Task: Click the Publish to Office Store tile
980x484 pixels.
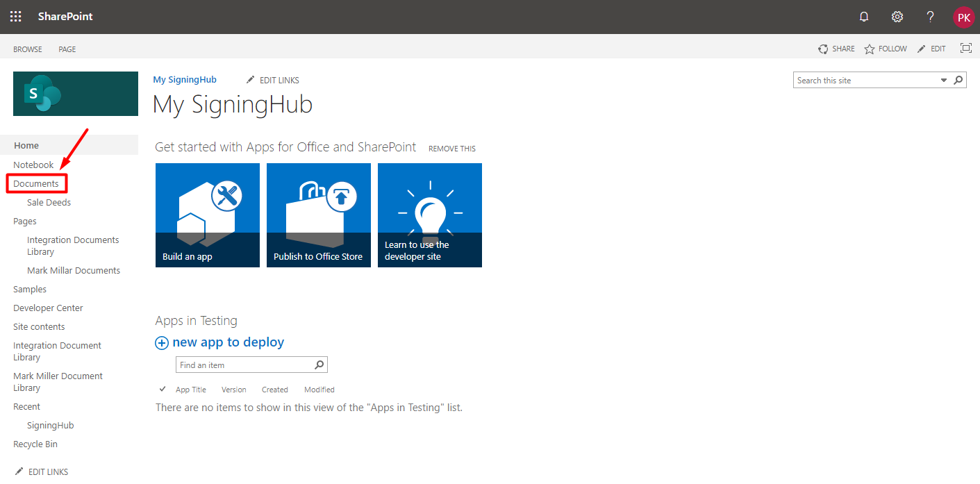Action: pyautogui.click(x=319, y=215)
